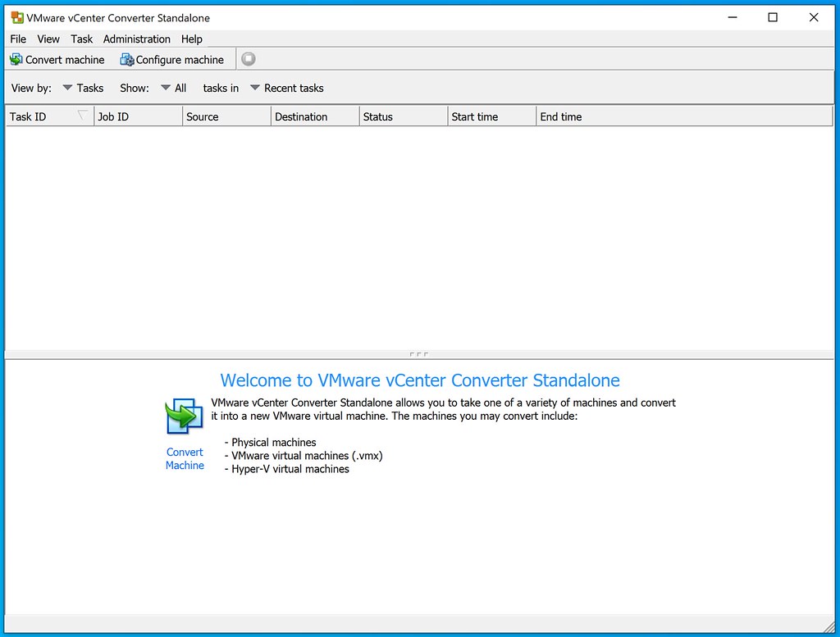The height and width of the screenshot is (637, 840).
Task: Open the Administration menu
Action: [136, 39]
